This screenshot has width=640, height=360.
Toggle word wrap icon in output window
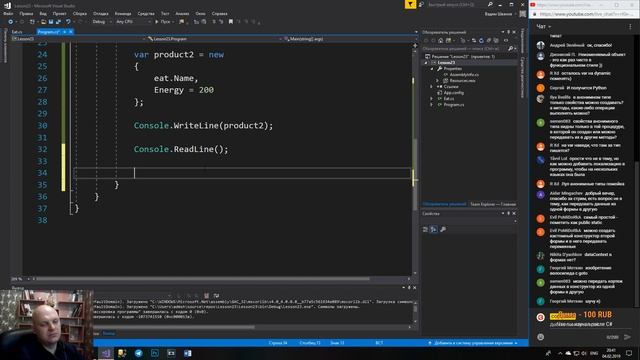pyautogui.click(x=216, y=295)
